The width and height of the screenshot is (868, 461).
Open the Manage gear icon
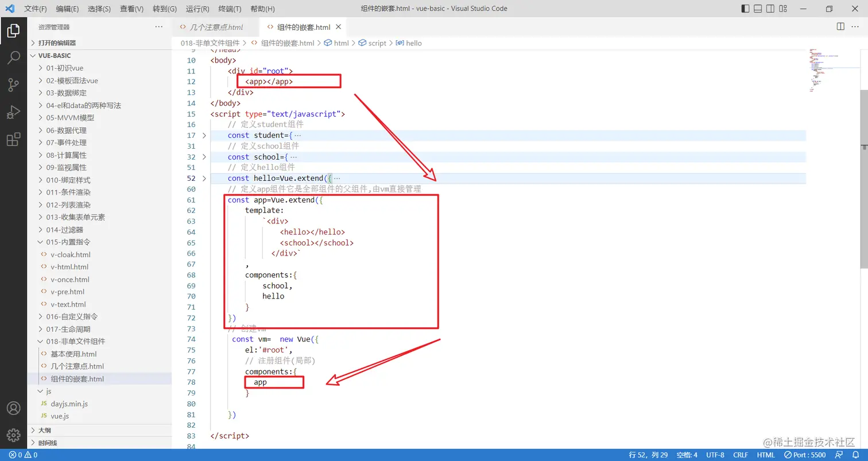(x=13, y=435)
